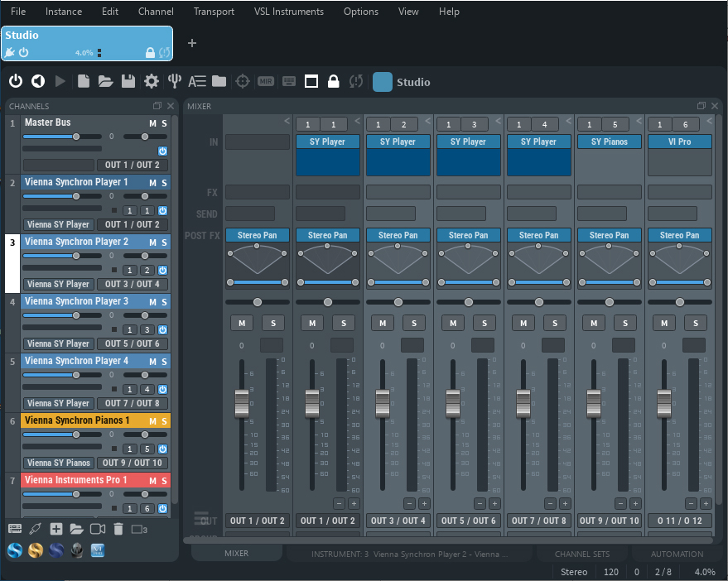Click the crosshair target icon in toolbar
The image size is (728, 581).
(243, 82)
